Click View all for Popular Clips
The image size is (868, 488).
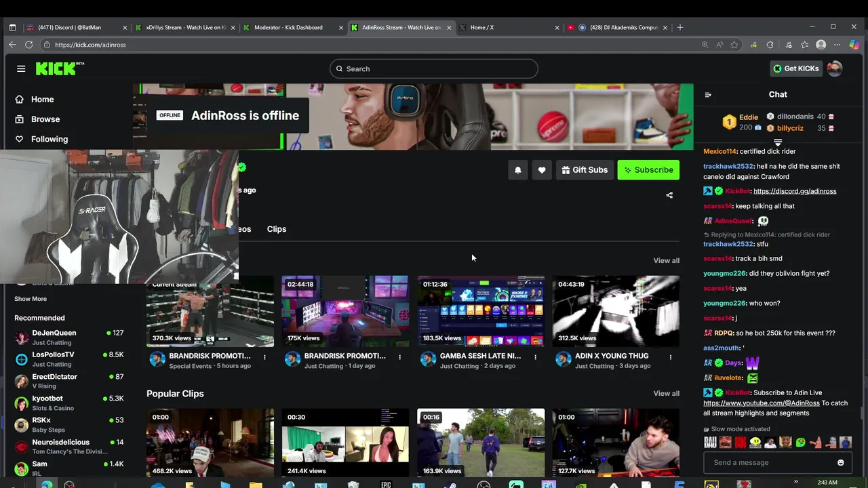click(666, 393)
